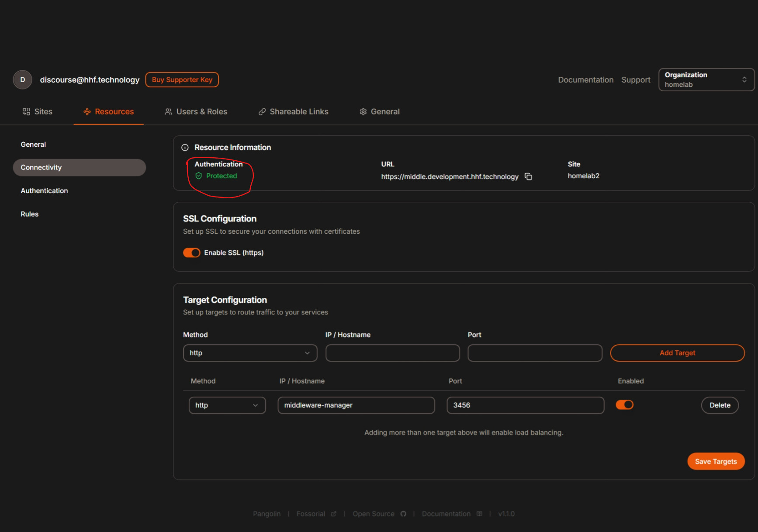Disable the Enable SSL (https) toggle
The height and width of the screenshot is (532, 758).
tap(191, 252)
